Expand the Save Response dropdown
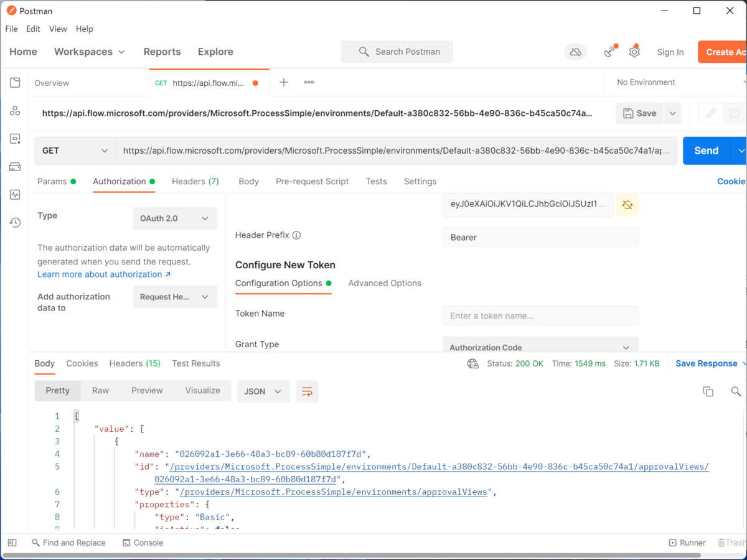The width and height of the screenshot is (747, 560). pyautogui.click(x=743, y=363)
